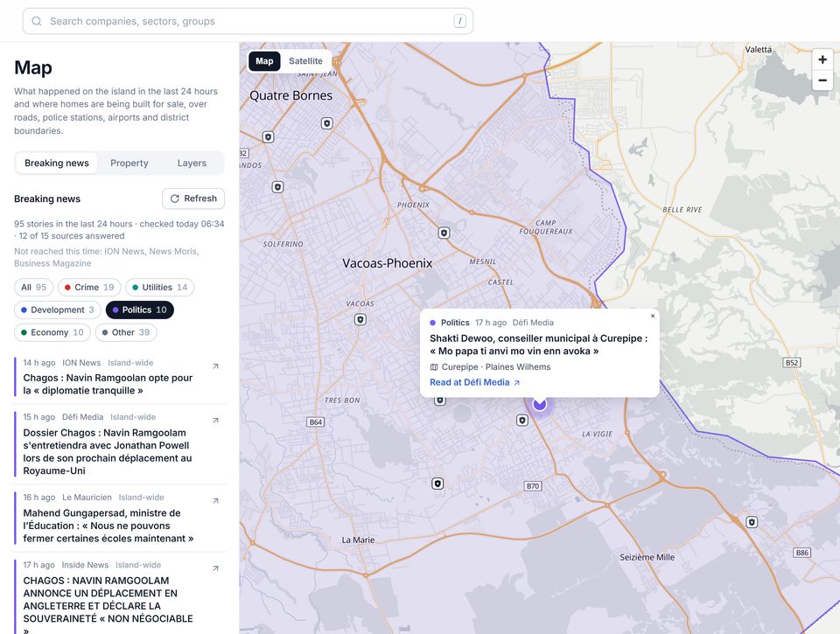Image resolution: width=840 pixels, height=634 pixels.
Task: Click police station icon above Seizième Mille
Action: tap(752, 521)
